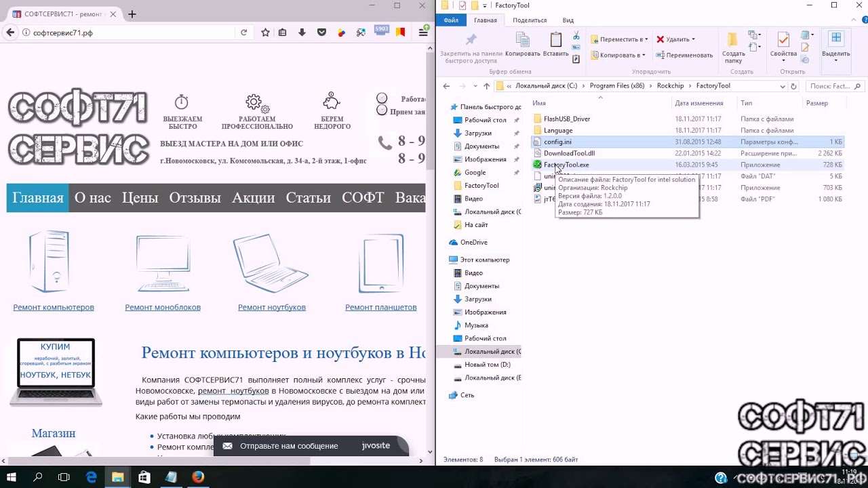Click the Cut scissors icon in Explorer ribbon

tap(576, 35)
